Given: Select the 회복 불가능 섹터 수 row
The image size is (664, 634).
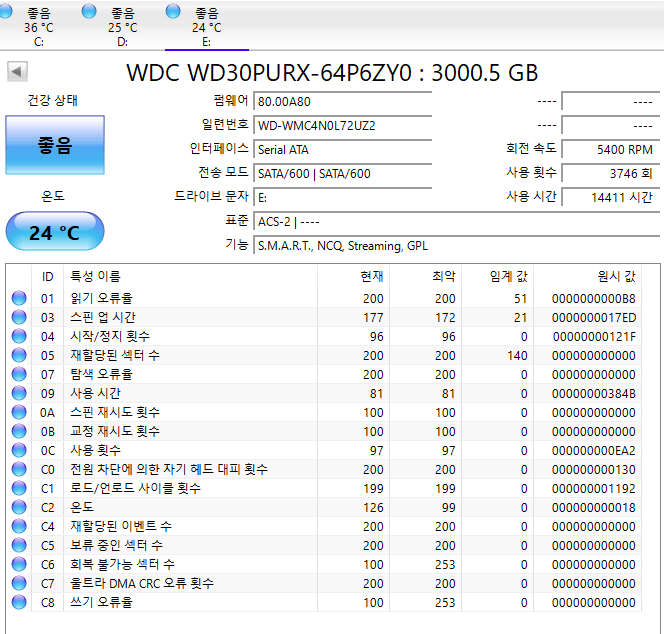Looking at the screenshot, I should [x=326, y=564].
